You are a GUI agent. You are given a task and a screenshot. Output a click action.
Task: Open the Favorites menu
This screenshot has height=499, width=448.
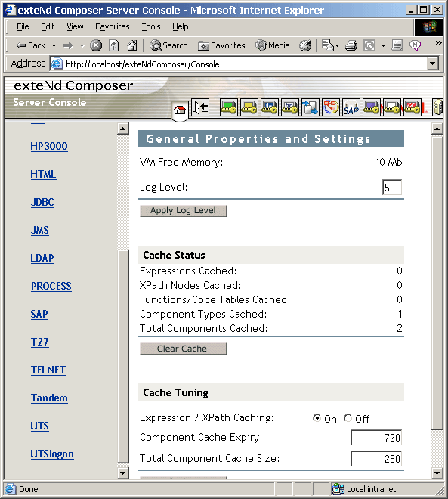coord(113,26)
